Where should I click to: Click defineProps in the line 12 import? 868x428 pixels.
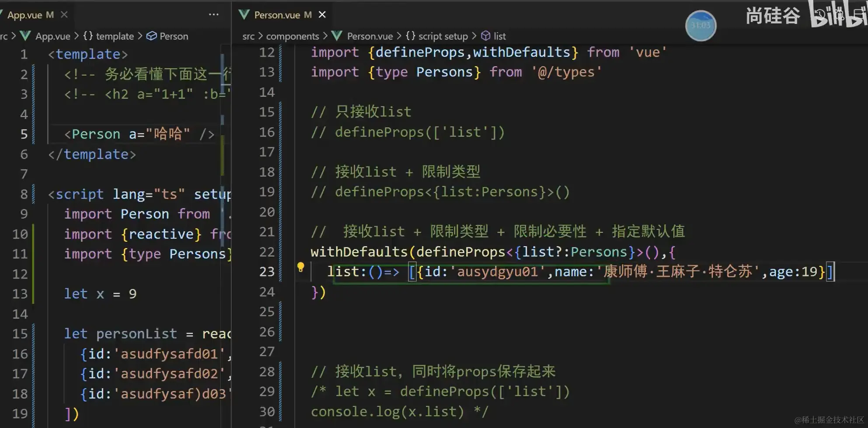420,52
